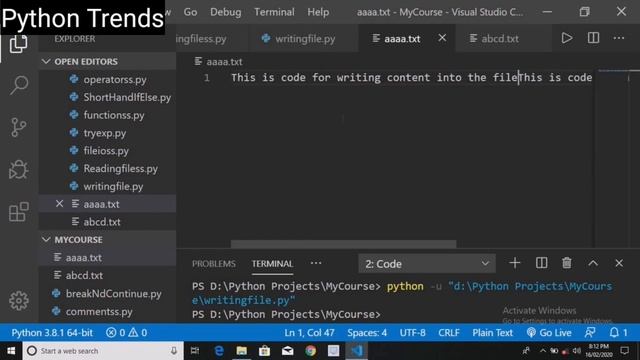Change indentation via Spaces: 4
This screenshot has width=640, height=360.
pos(367,333)
